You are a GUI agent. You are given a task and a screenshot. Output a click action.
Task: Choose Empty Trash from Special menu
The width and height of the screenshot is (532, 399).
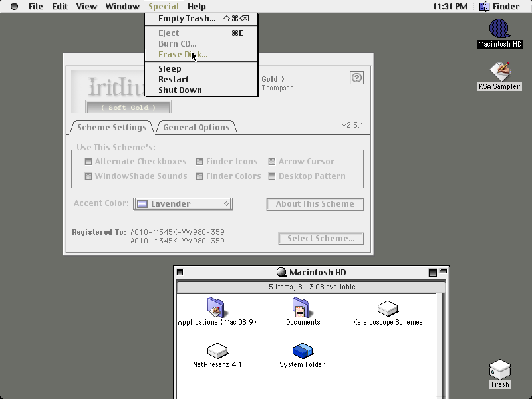click(x=201, y=19)
